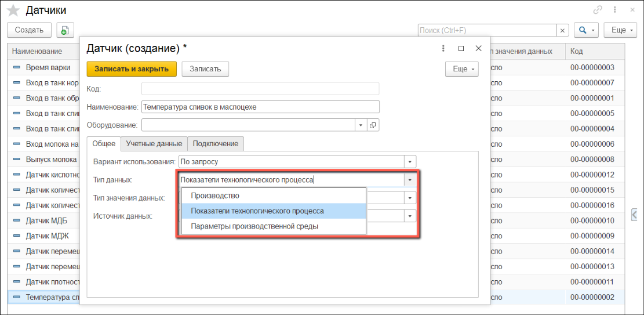The width and height of the screenshot is (644, 315).
Task: Open the Подключение tab
Action: point(216,143)
